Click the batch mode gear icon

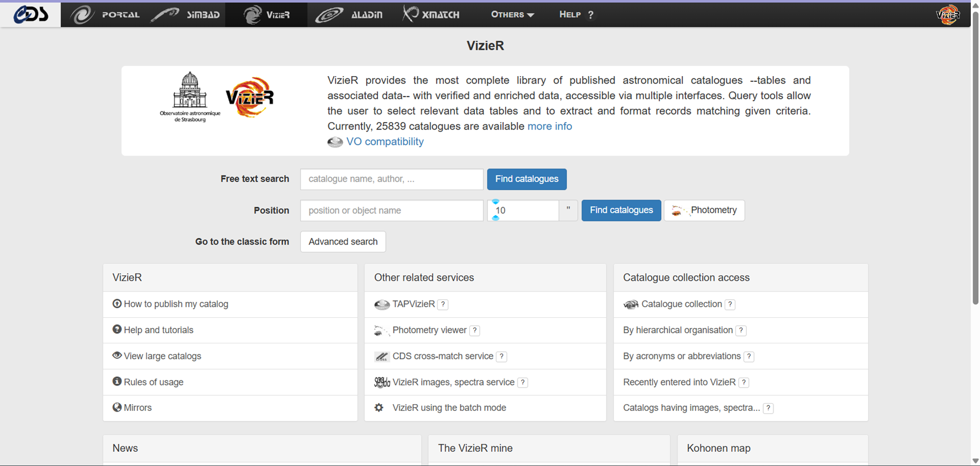[x=379, y=408]
